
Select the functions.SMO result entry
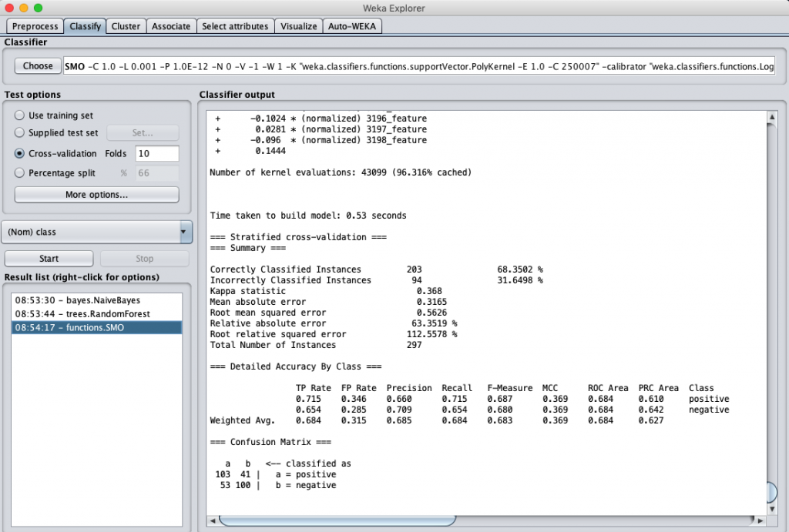96,327
